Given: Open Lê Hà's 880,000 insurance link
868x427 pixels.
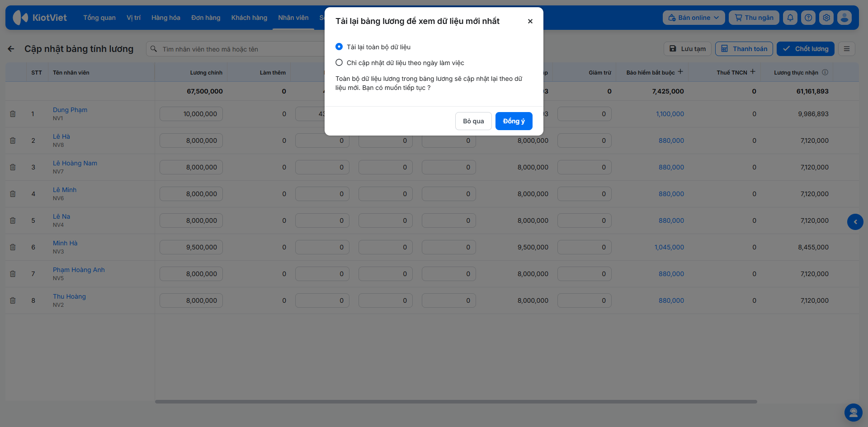Looking at the screenshot, I should [671, 141].
